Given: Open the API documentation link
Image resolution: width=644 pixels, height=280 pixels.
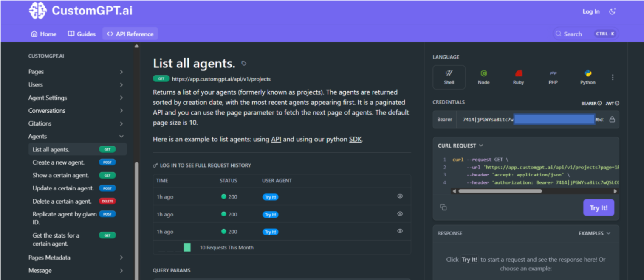Looking at the screenshot, I should click(x=276, y=139).
